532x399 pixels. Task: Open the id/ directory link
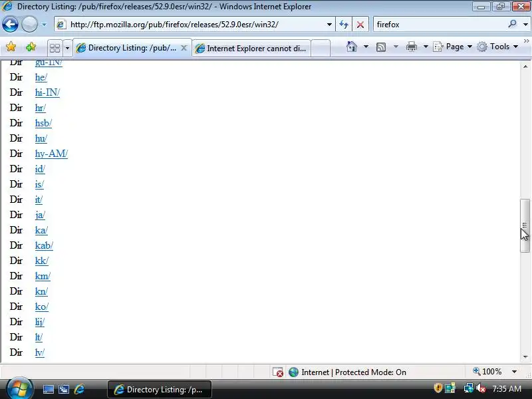[x=40, y=169]
